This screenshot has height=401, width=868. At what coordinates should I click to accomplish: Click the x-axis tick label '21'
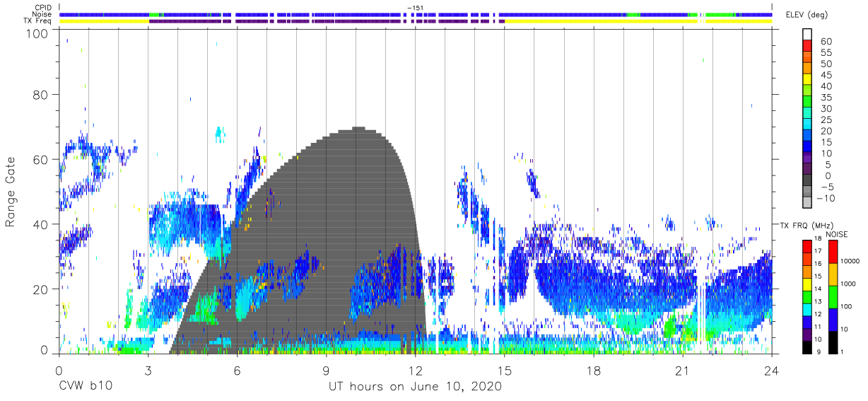[682, 371]
